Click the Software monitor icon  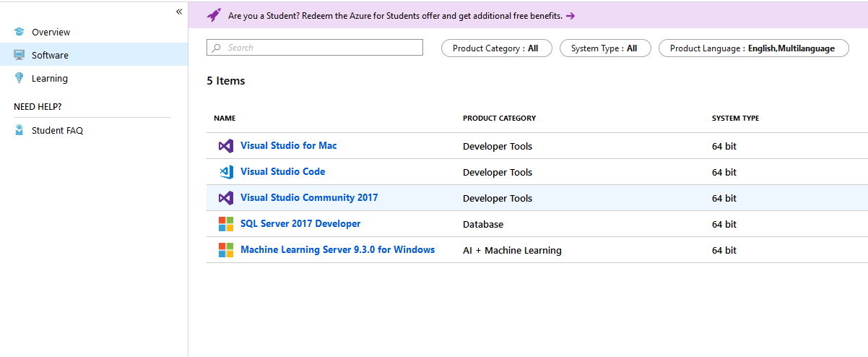tap(19, 55)
